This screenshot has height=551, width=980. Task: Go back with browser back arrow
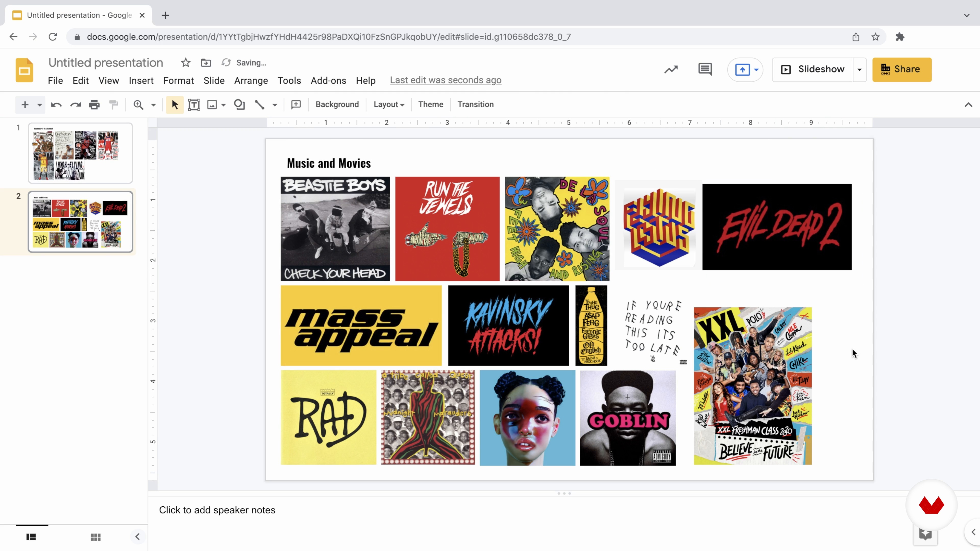(13, 37)
